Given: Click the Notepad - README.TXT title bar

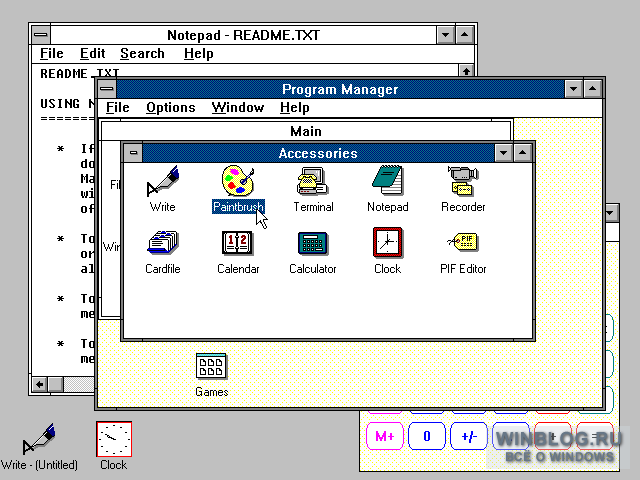Looking at the screenshot, I should pyautogui.click(x=243, y=35).
